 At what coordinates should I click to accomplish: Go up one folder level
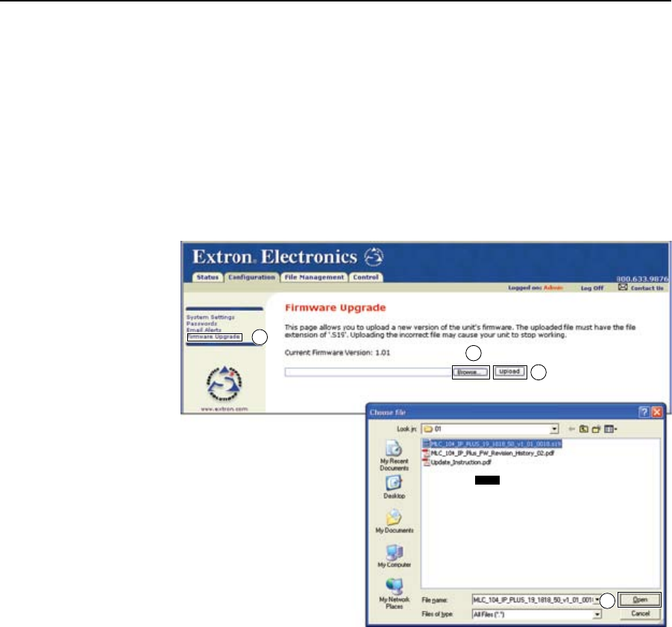tap(584, 429)
